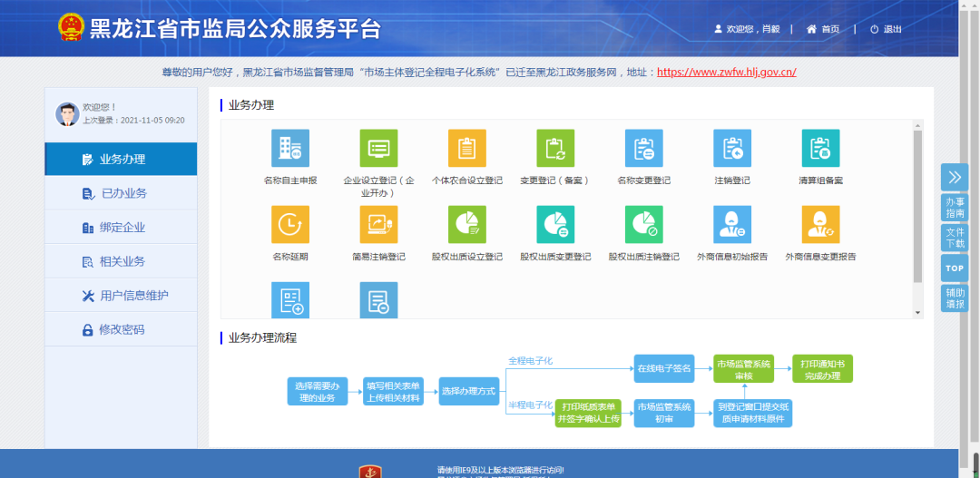Open the 个体农合设立登记 icon
980x478 pixels.
point(467,148)
